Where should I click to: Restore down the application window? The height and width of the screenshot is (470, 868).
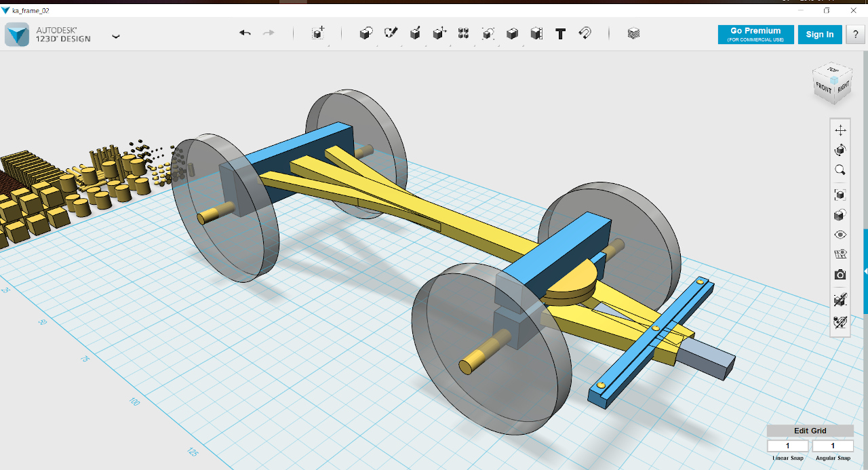pyautogui.click(x=827, y=10)
